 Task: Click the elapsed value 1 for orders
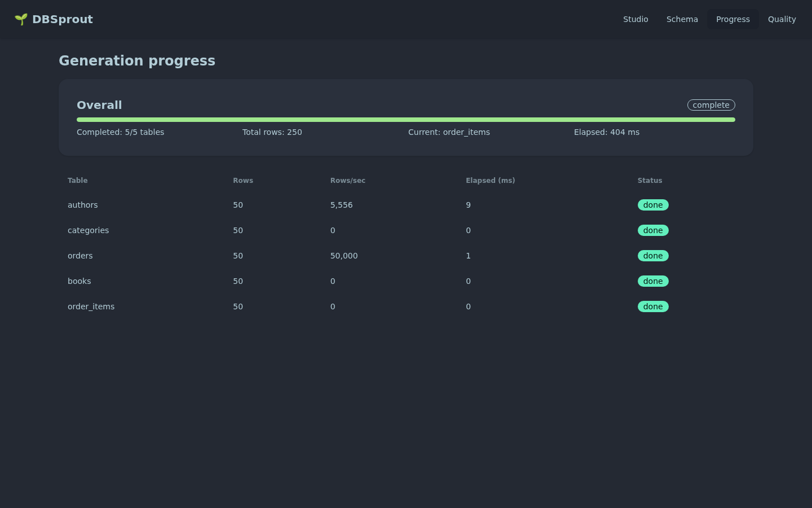[469, 256]
